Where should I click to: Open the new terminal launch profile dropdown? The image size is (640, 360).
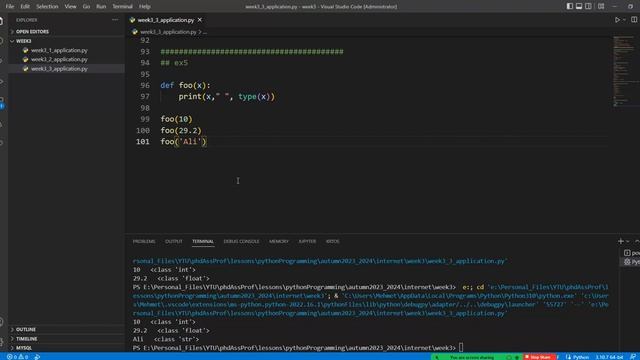[x=628, y=241]
